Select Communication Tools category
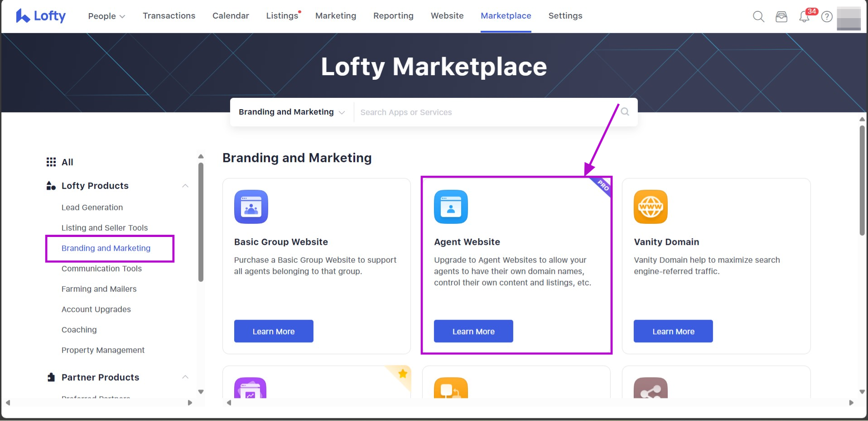The image size is (868, 421). click(x=101, y=269)
